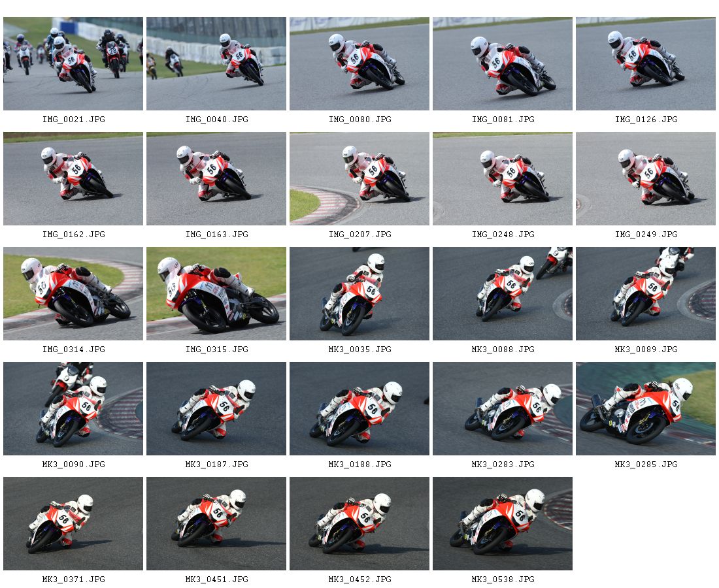Select thumbnail MK3_0035.JPG
This screenshot has width=719, height=588.
coord(359,294)
